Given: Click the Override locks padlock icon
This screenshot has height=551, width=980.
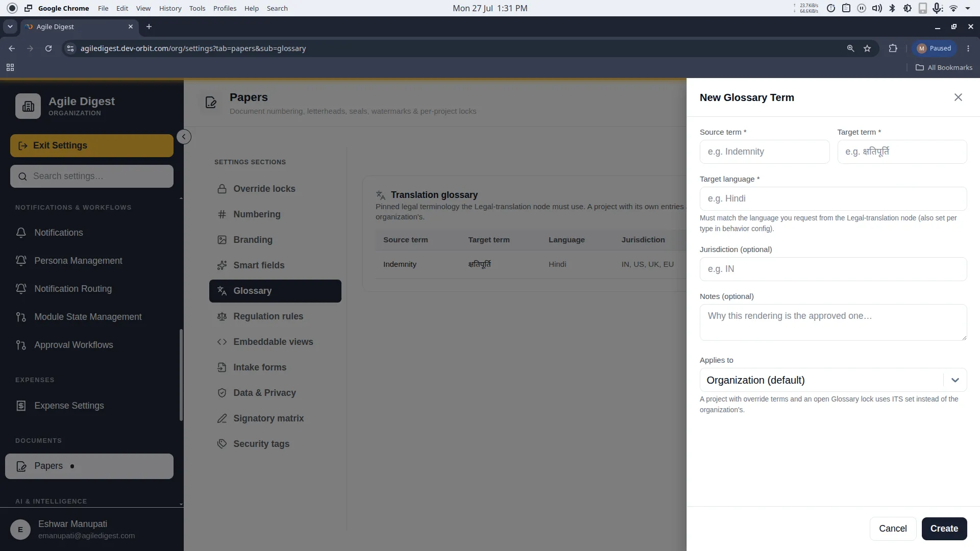Looking at the screenshot, I should coord(222,189).
